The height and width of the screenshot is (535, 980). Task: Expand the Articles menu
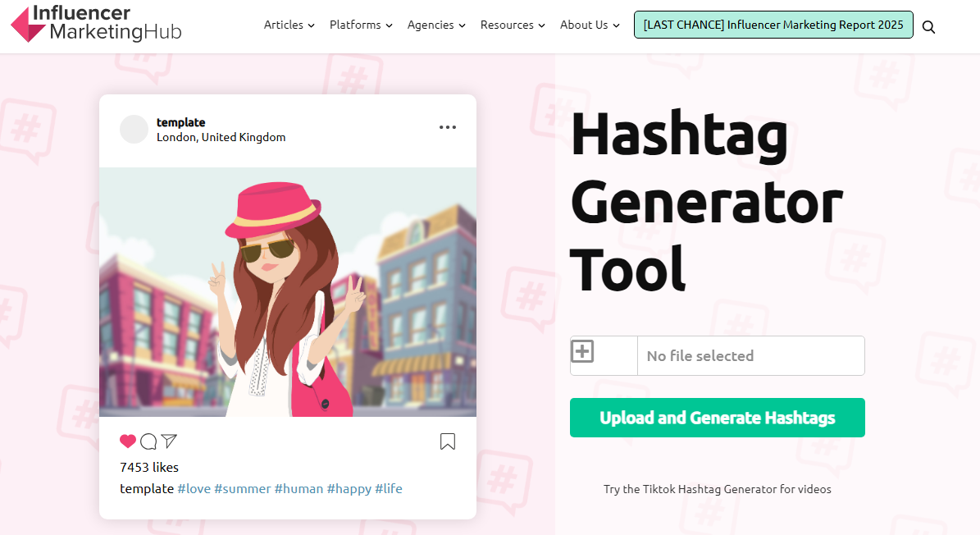coord(289,25)
